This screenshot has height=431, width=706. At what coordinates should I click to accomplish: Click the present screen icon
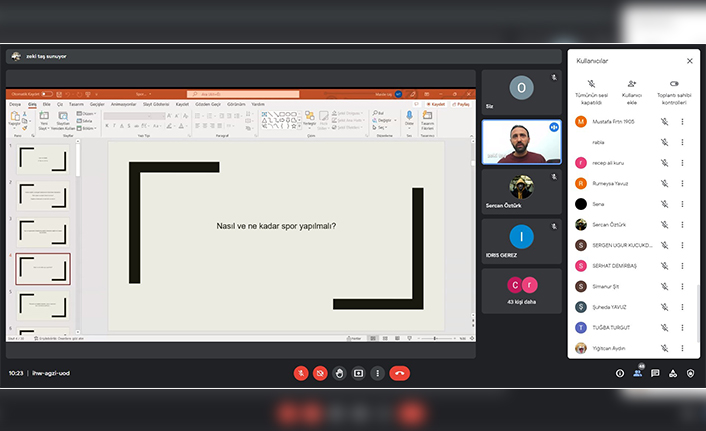[358, 373]
